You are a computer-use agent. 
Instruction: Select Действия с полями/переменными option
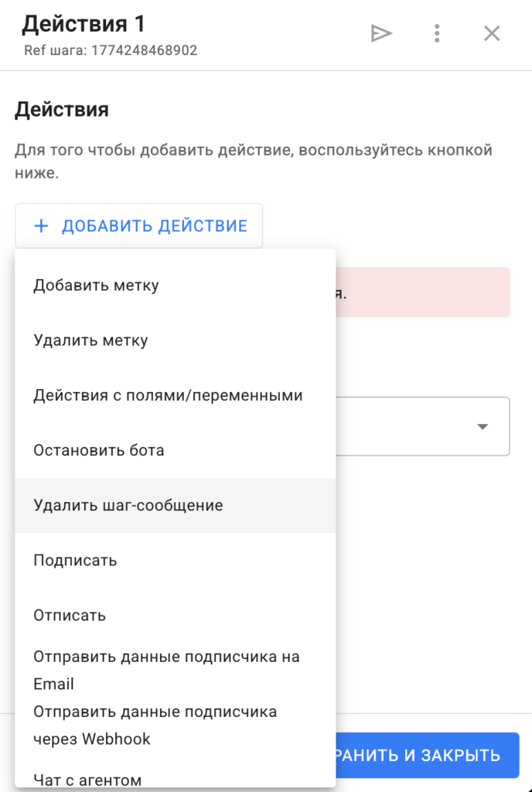click(x=168, y=395)
